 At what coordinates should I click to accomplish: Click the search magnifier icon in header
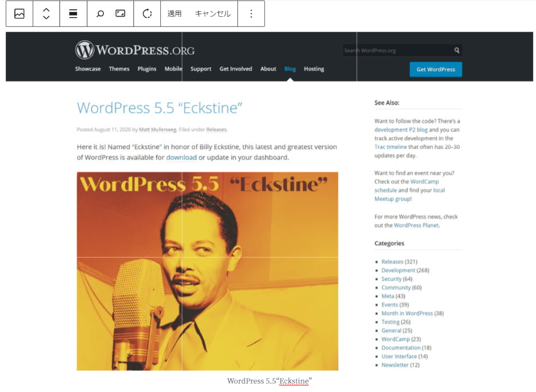457,50
